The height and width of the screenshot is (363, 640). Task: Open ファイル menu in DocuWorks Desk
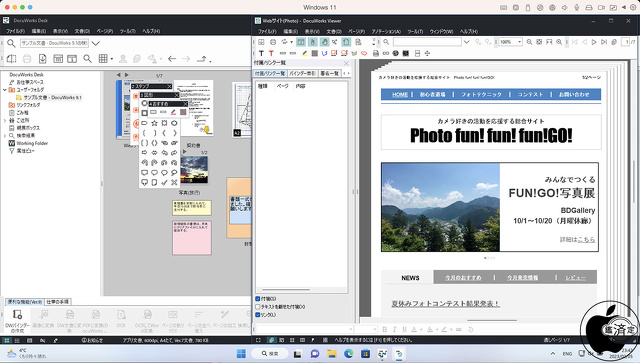click(x=15, y=31)
